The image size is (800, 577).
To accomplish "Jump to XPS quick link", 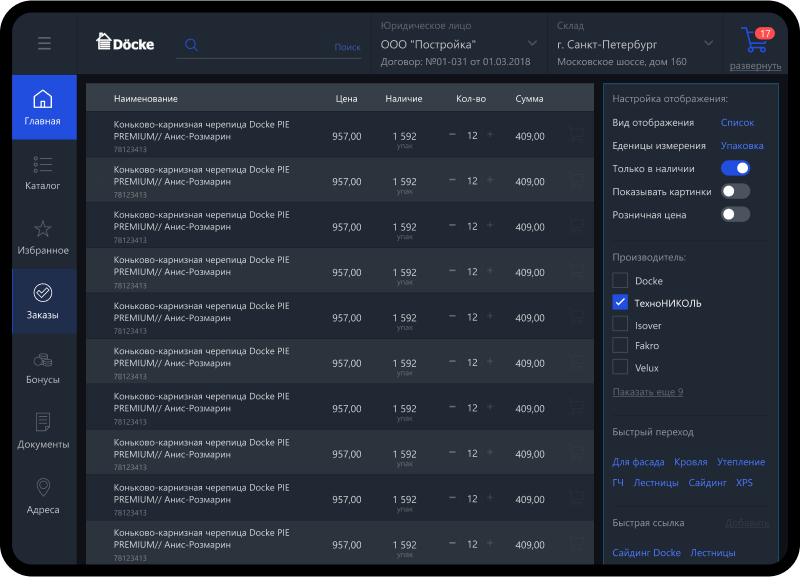I will tap(744, 483).
